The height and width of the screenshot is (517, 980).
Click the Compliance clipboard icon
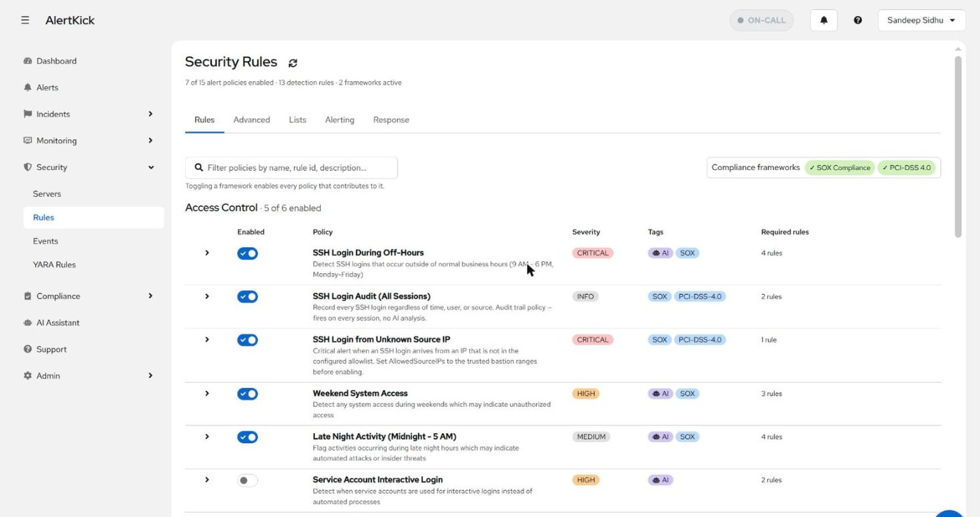[x=28, y=296]
